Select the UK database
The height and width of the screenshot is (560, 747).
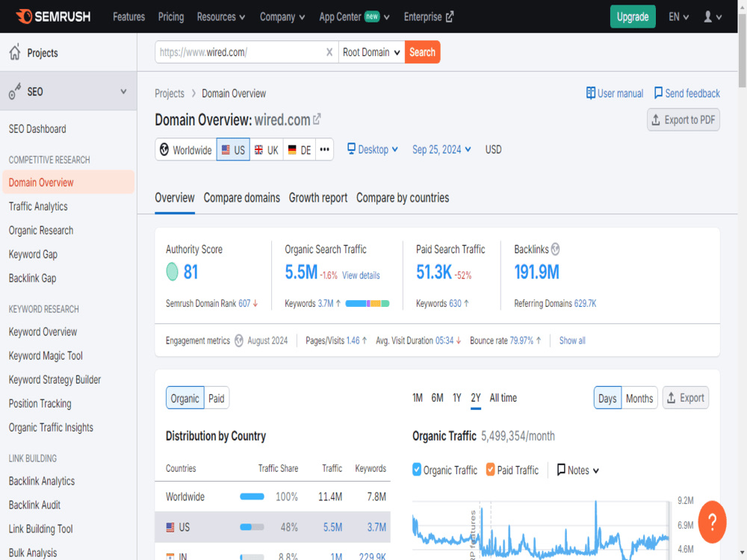click(267, 150)
